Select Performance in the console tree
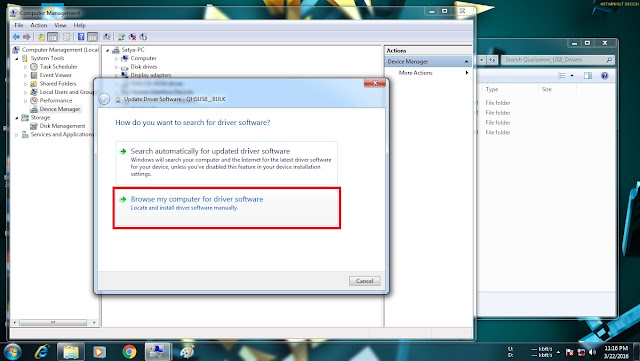Screen dimensions: 640x361 tap(56, 100)
